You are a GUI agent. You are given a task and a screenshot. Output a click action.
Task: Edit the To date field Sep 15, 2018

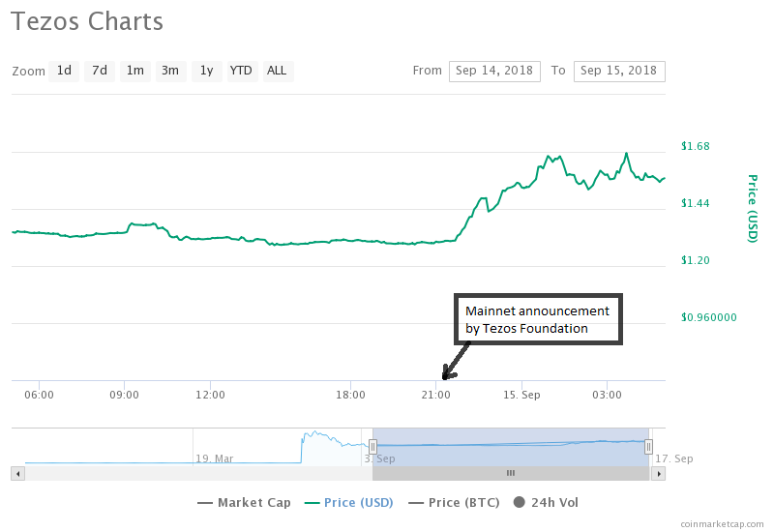619,71
